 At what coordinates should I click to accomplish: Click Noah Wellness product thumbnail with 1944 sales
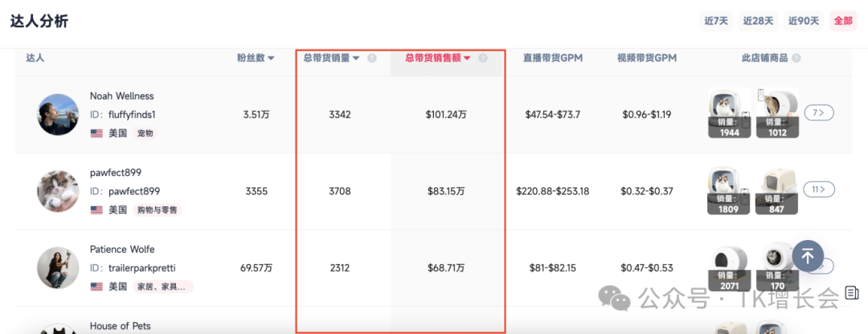tap(729, 113)
